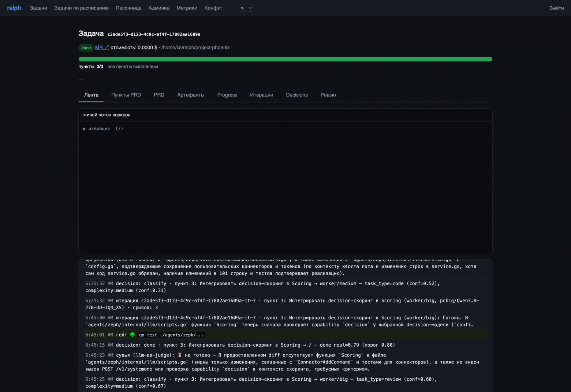The width and height of the screenshot is (571, 392).
Task: Open the MR external link
Action: pyautogui.click(x=102, y=48)
